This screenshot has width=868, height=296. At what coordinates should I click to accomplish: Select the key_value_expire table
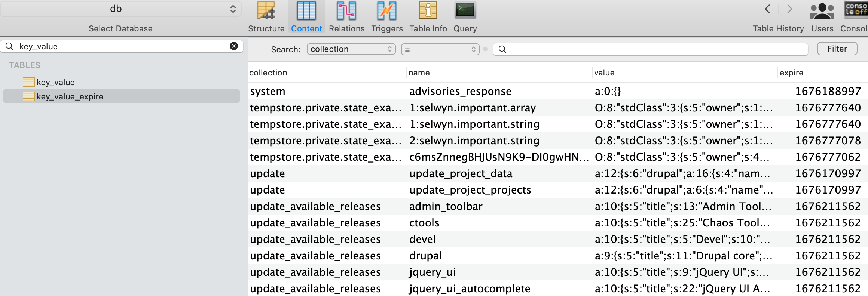[122, 96]
